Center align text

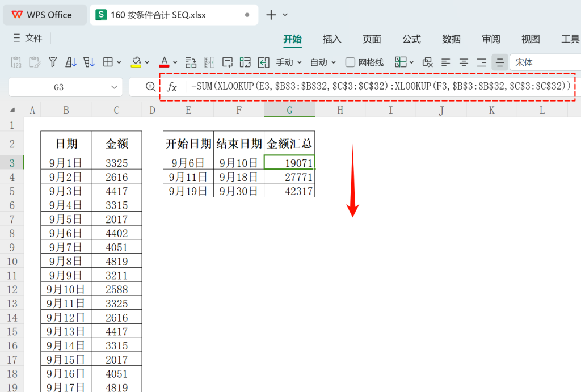tap(464, 62)
